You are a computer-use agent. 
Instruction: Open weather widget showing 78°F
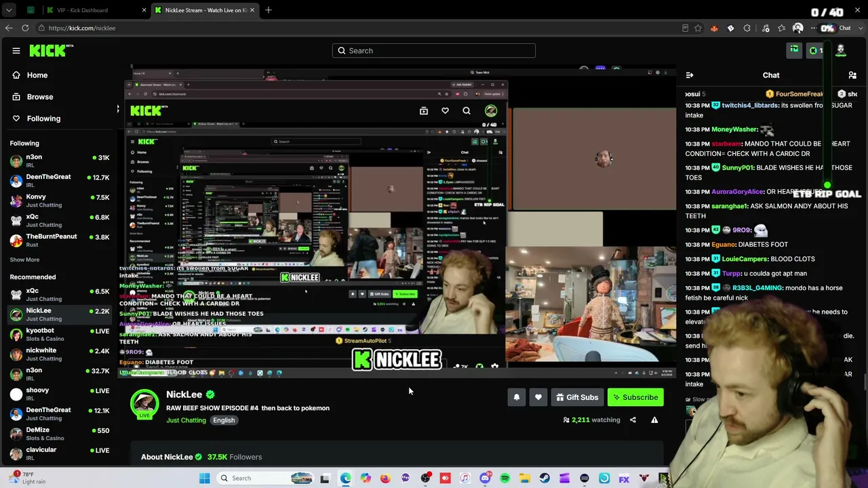(28, 478)
